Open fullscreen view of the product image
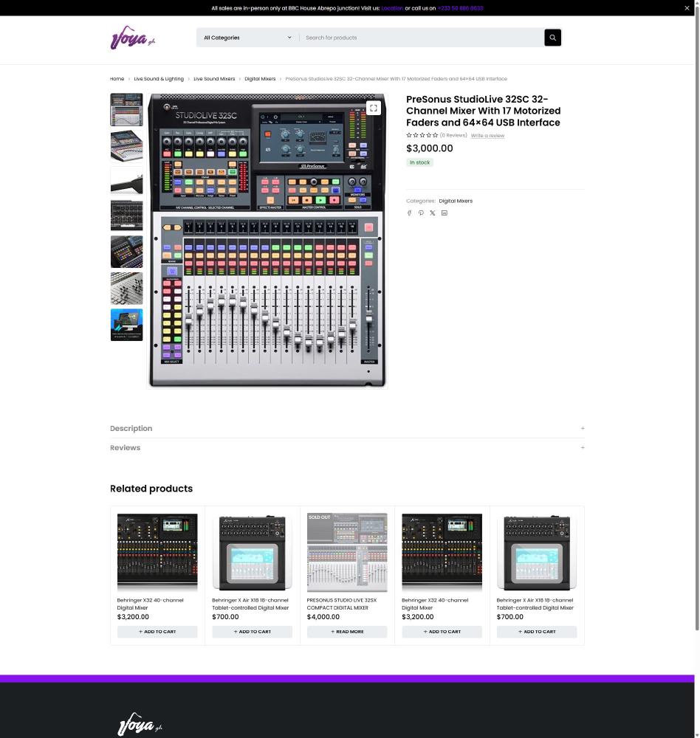 point(373,108)
